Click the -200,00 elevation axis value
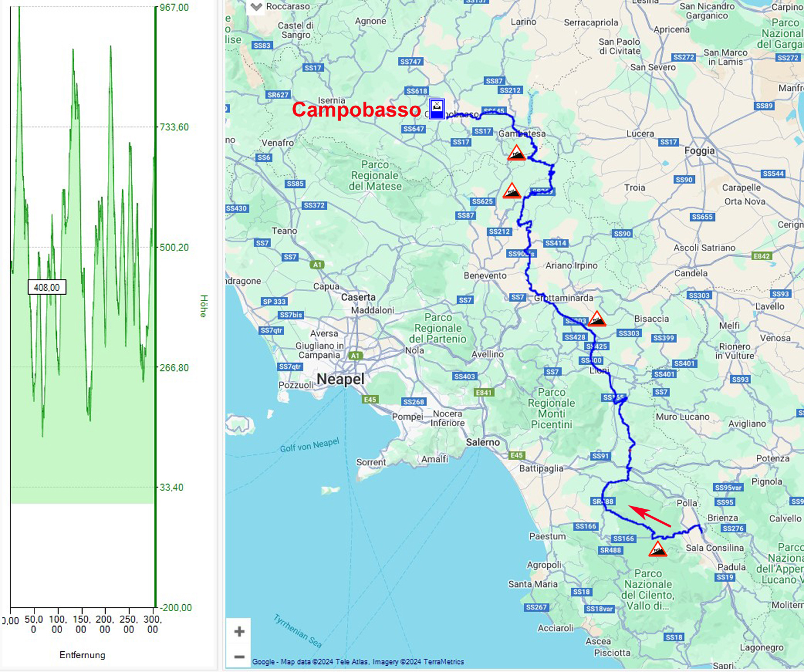Screen dimensions: 804x672 (x=176, y=608)
